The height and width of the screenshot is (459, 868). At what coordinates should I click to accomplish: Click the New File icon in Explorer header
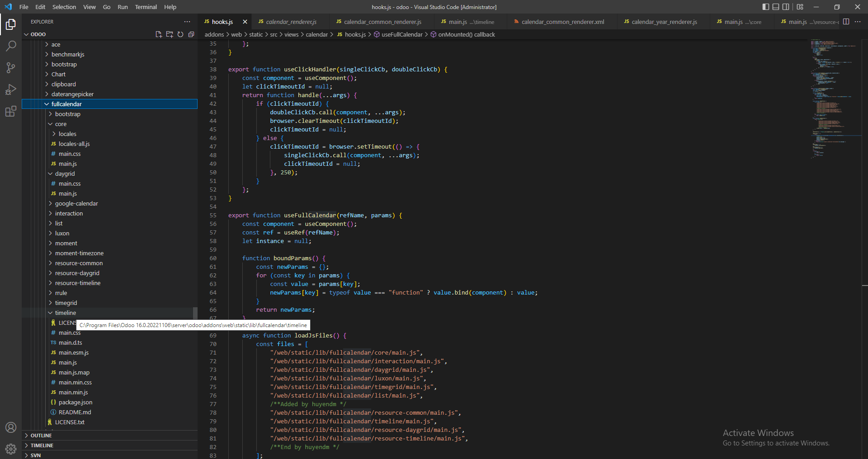pyautogui.click(x=159, y=34)
